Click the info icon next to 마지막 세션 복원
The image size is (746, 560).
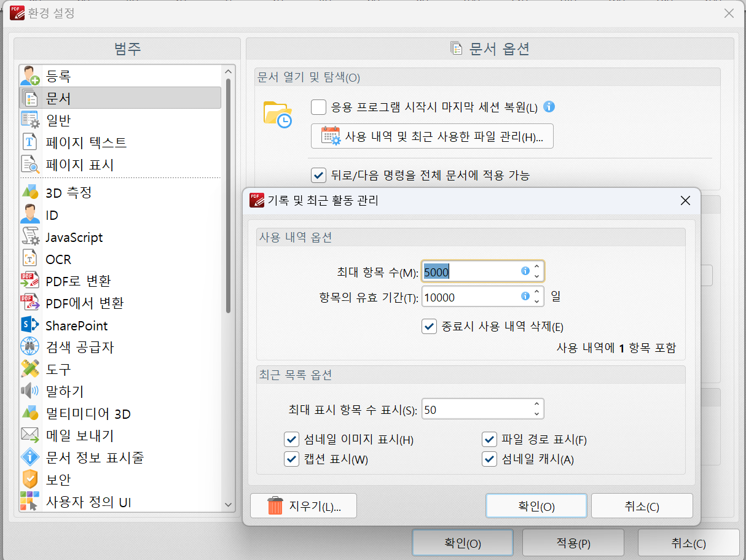[549, 107]
